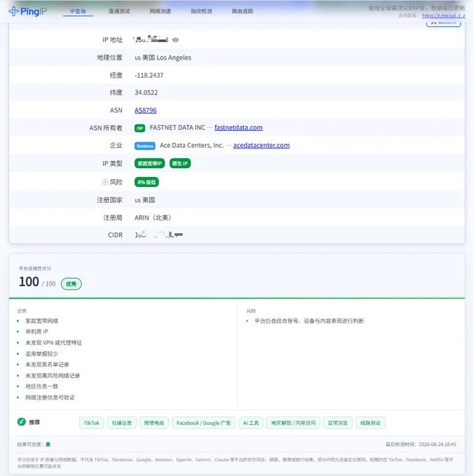Image resolution: width=473 pixels, height=476 pixels.
Task: Select the AI 工具 tag
Action: pos(251,423)
